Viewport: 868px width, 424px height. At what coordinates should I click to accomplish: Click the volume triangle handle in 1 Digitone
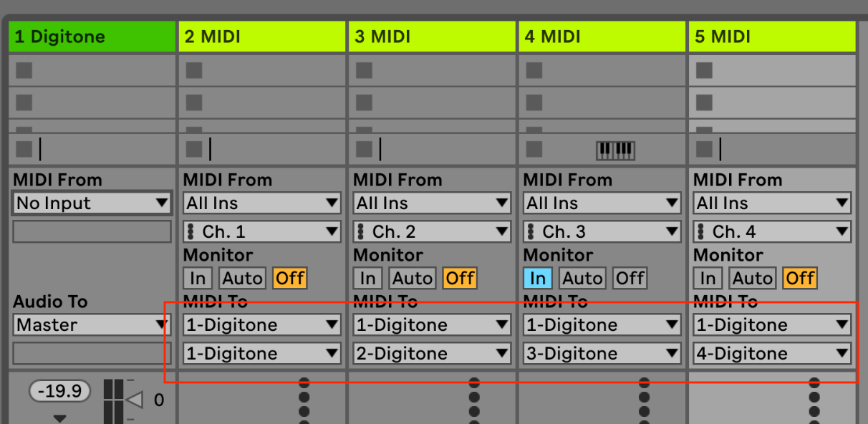(x=135, y=399)
